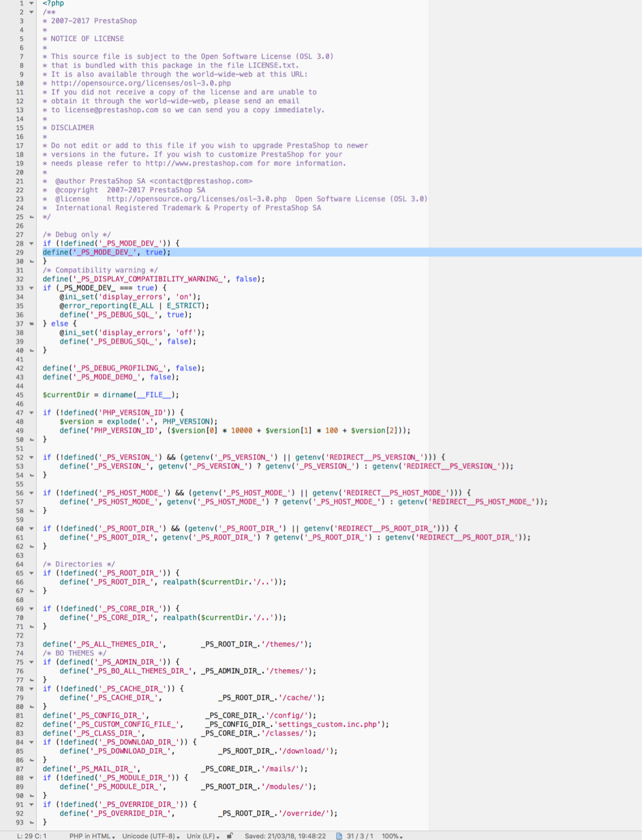Click the '/download/' string on line 85
This screenshot has height=840, width=642.
point(304,750)
